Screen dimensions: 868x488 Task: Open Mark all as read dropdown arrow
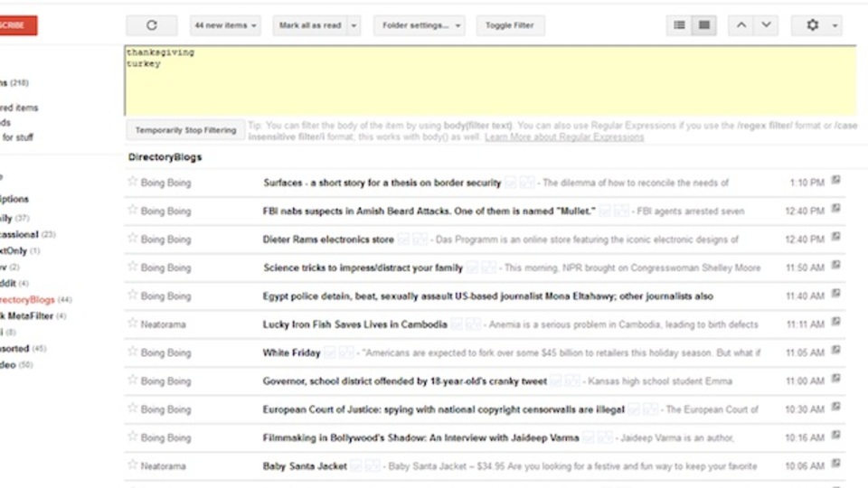click(x=354, y=25)
